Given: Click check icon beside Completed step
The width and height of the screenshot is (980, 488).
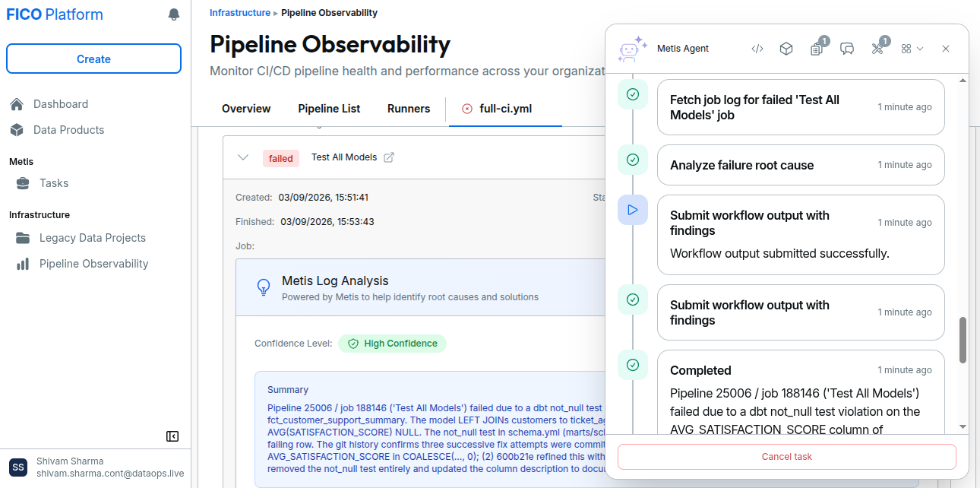Looking at the screenshot, I should coord(633,365).
